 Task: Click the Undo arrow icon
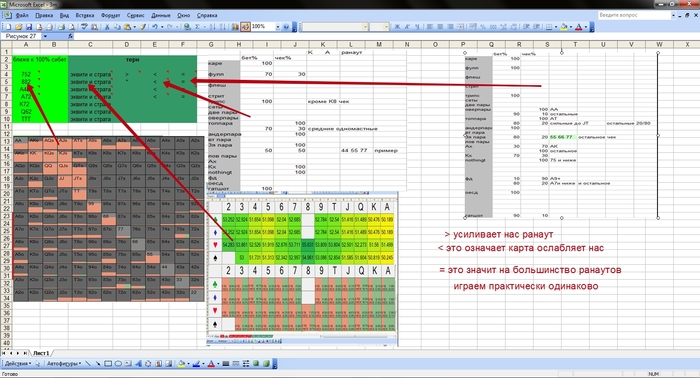pyautogui.click(x=154, y=27)
